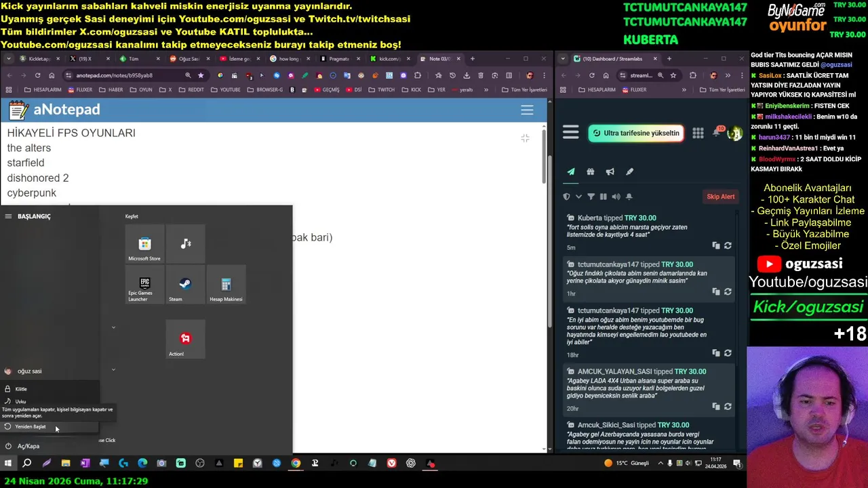The image size is (868, 488).
Task: Launch Steam tile
Action: click(x=185, y=285)
